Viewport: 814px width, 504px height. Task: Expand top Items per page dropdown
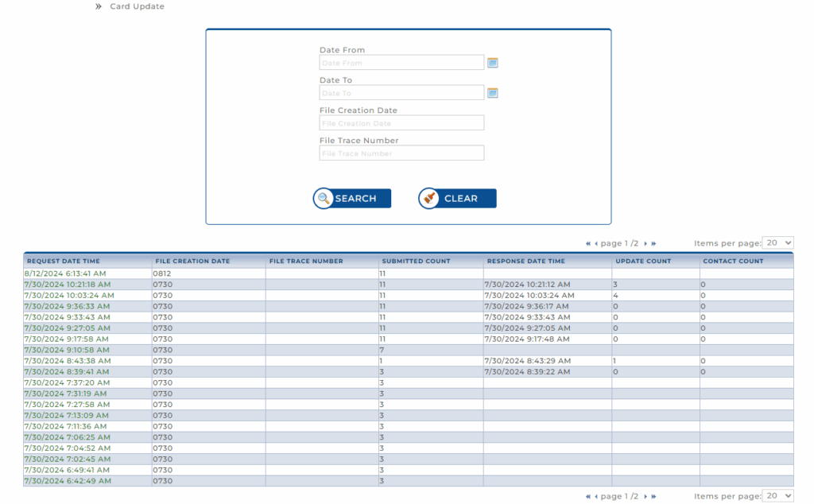coord(777,242)
